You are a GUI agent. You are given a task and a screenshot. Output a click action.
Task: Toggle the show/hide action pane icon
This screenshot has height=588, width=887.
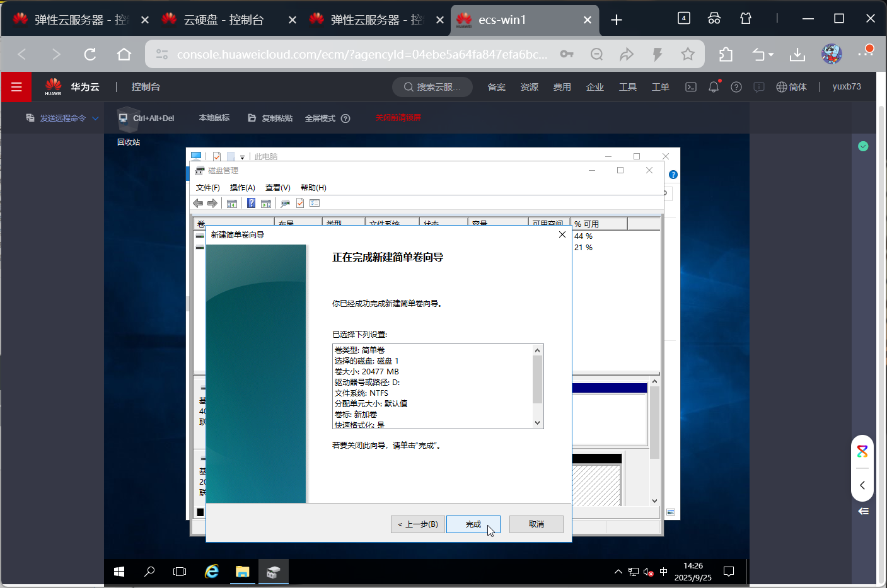point(266,203)
